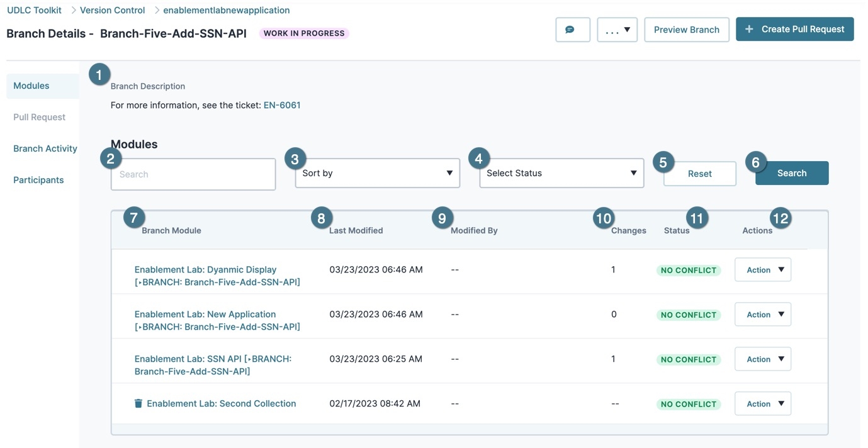Click the Status column header
Image resolution: width=868 pixels, height=448 pixels.
(x=677, y=230)
